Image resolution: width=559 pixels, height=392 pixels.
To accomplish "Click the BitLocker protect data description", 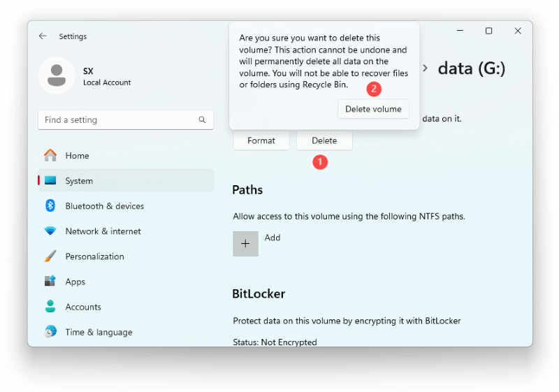I will pos(347,321).
